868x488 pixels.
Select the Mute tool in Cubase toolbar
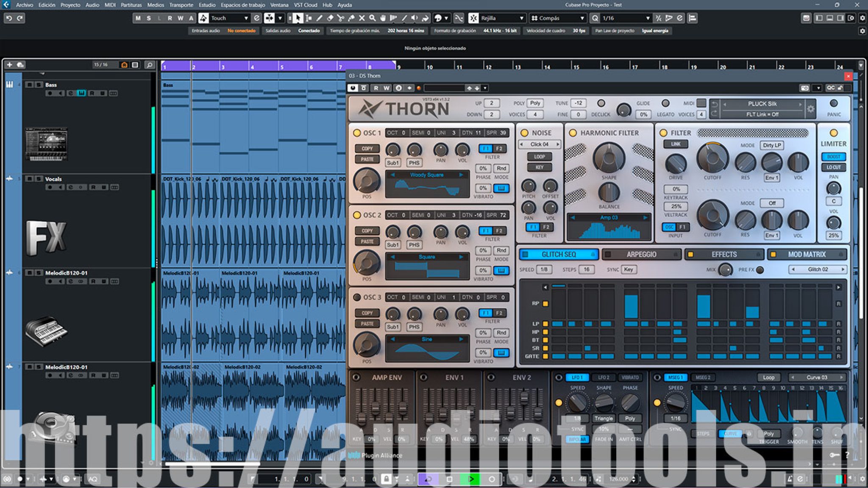coord(362,18)
